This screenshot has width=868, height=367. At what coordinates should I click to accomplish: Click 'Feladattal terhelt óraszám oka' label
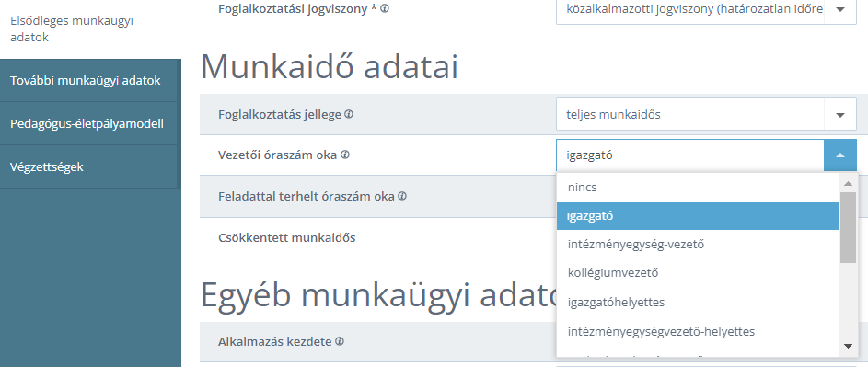pos(307,196)
